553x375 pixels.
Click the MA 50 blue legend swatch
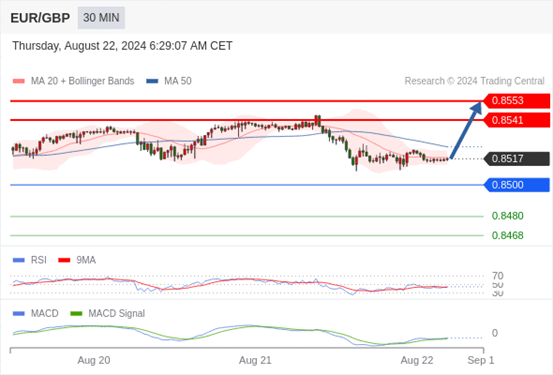tap(152, 81)
